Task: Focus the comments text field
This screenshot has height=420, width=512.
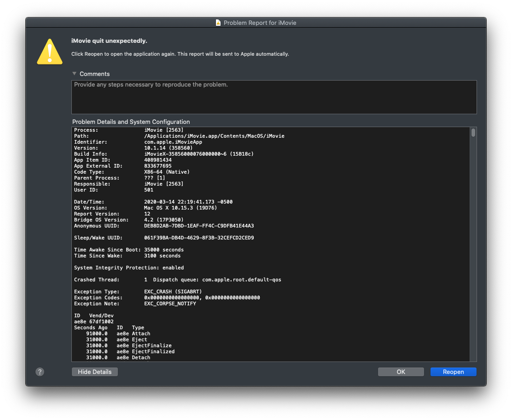Action: click(x=274, y=97)
